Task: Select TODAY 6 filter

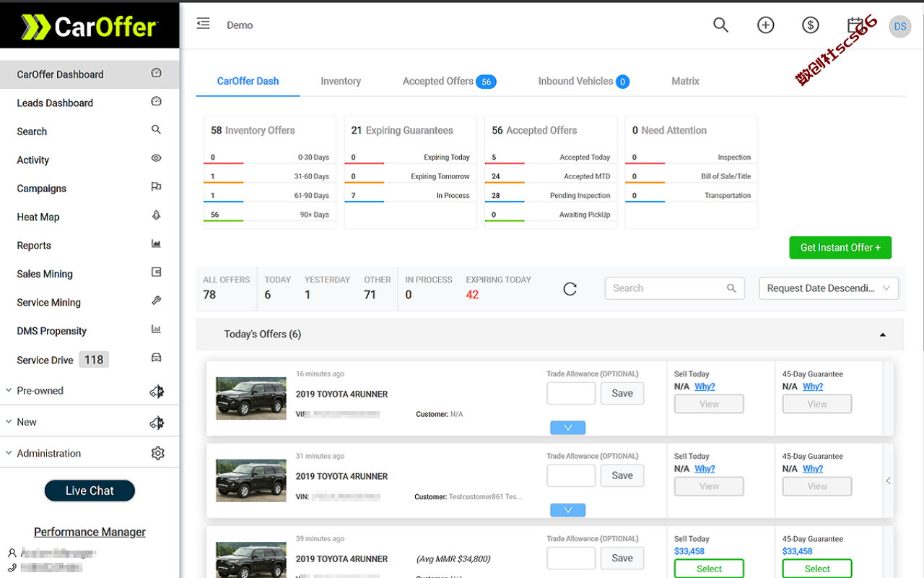Action: (x=277, y=288)
